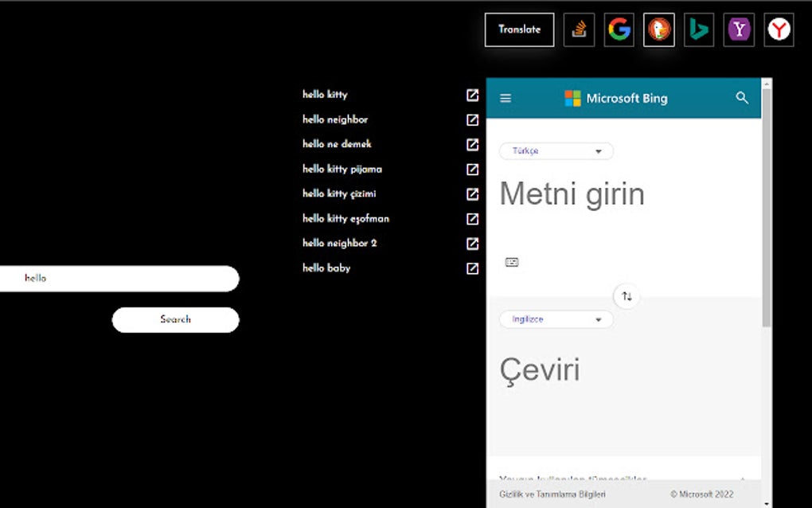Select the Yahoo search engine icon

739,29
